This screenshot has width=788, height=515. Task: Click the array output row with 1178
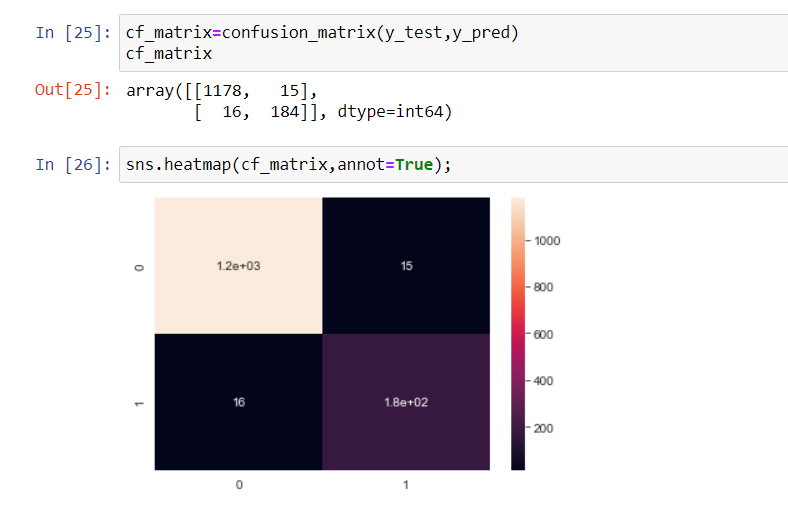coord(222,90)
